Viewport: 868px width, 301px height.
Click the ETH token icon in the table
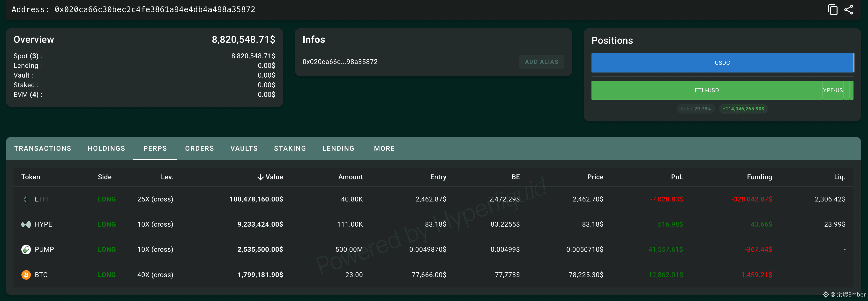click(x=26, y=199)
